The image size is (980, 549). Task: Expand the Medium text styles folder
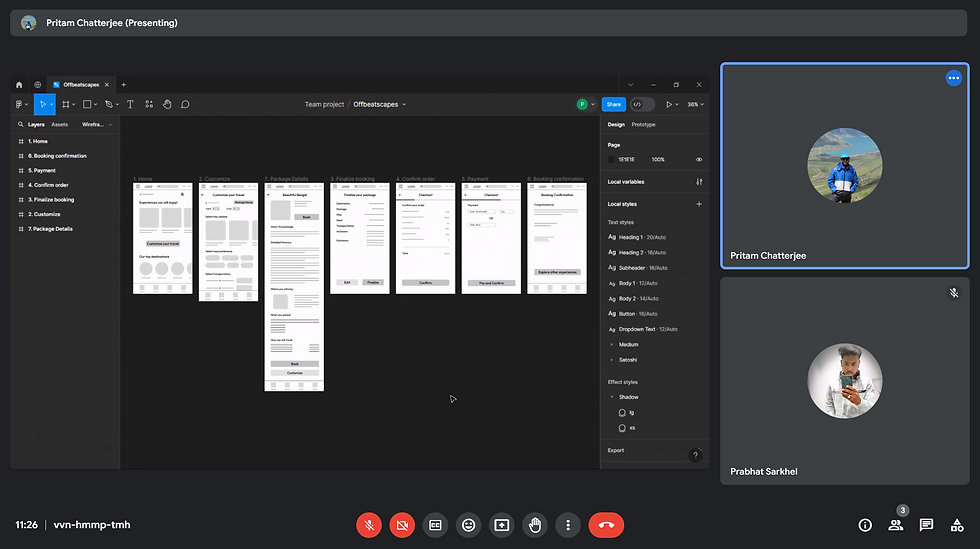(x=611, y=345)
